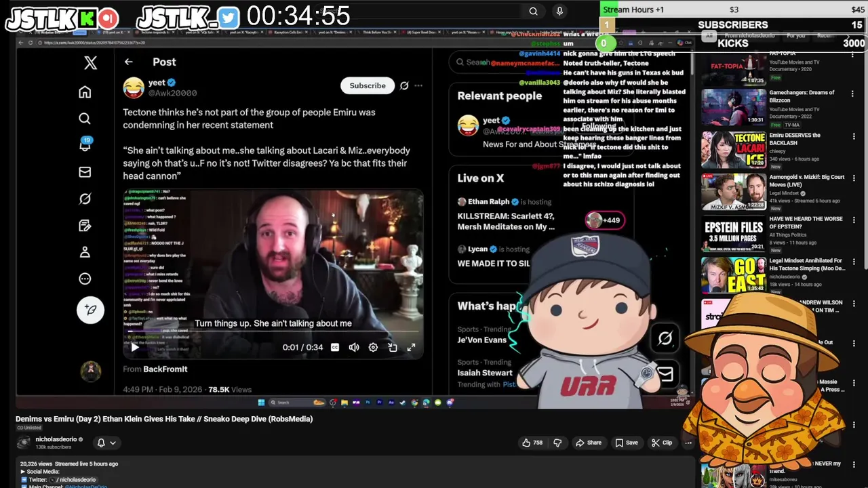This screenshot has width=868, height=488.
Task: Open Je'Von Evans trending topic
Action: [x=482, y=340]
